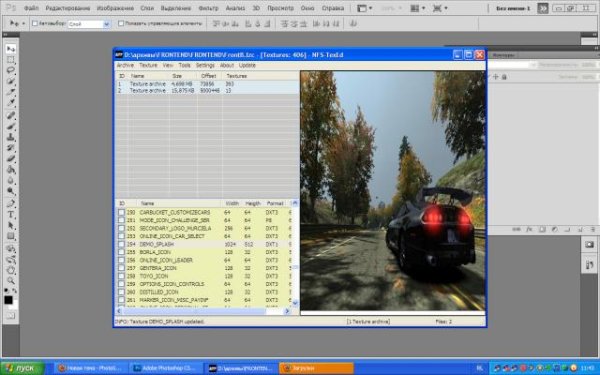Select the Shape tool

pyautogui.click(x=10, y=236)
